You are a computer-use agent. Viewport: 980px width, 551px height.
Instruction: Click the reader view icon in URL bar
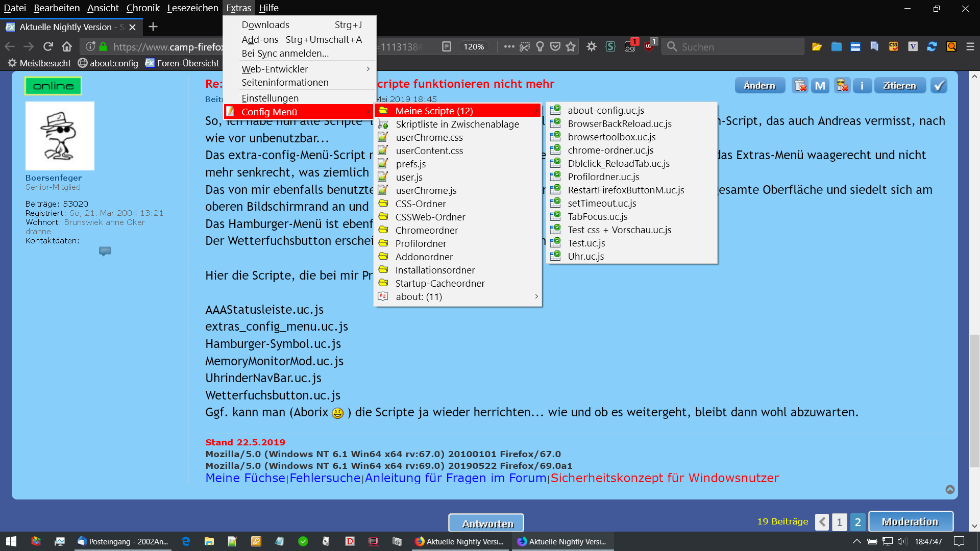[447, 47]
